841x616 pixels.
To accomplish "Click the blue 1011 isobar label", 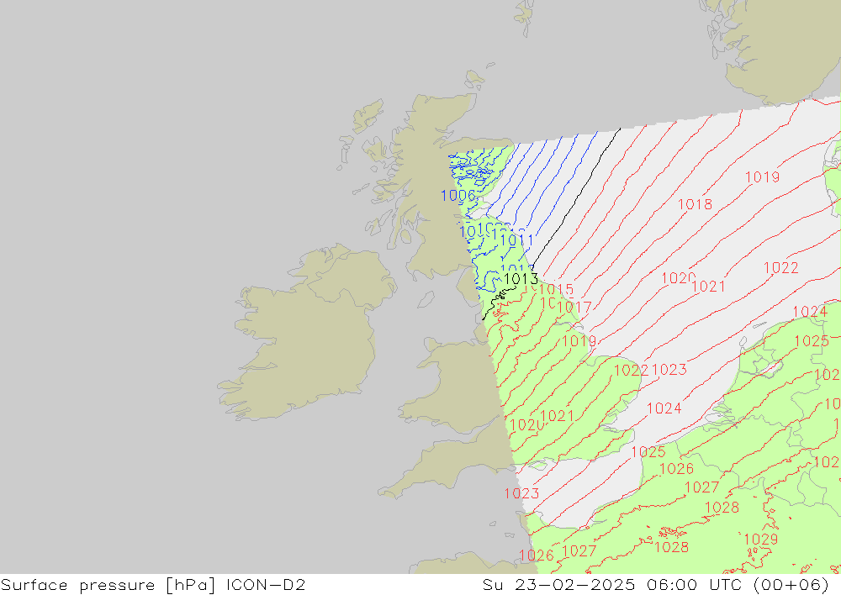I will click(516, 240).
